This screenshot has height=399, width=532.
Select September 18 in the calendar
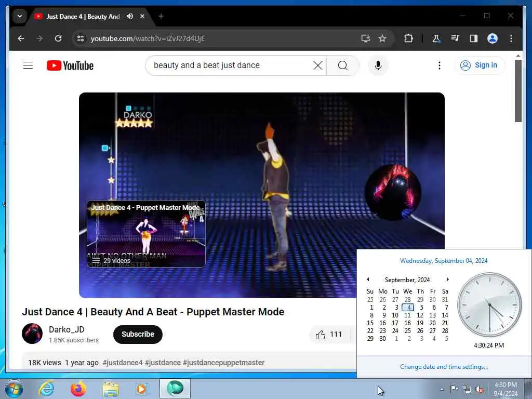point(408,323)
